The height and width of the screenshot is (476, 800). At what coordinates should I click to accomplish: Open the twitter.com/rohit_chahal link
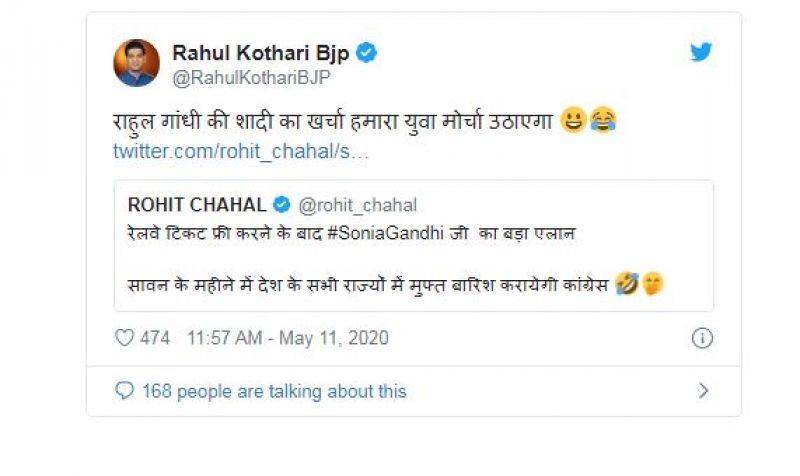point(240,150)
